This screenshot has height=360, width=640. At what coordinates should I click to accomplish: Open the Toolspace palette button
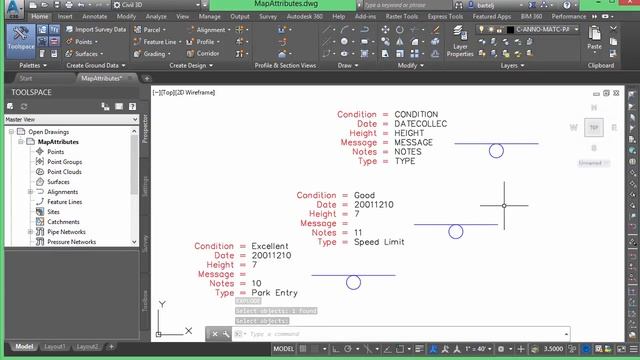click(20, 42)
